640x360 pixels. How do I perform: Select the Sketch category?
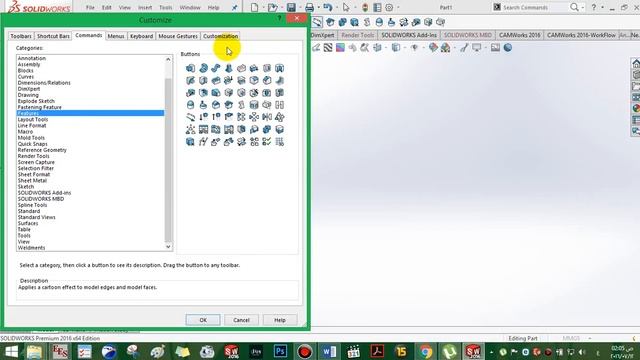pyautogui.click(x=90, y=187)
